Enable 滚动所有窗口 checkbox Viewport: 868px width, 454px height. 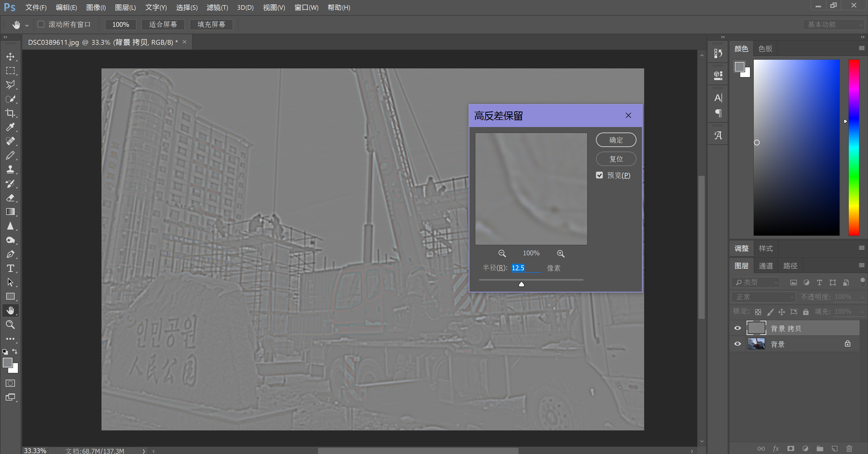(x=41, y=24)
